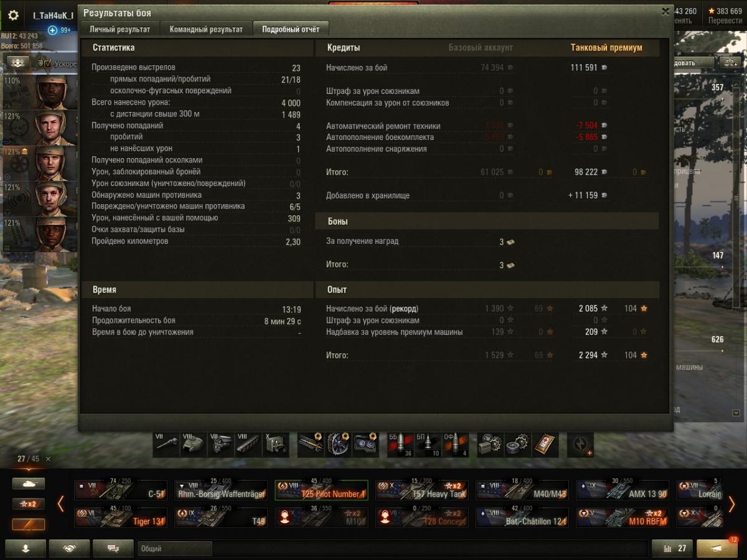Reset carousel filter 27/45 with X
Image resolution: width=747 pixels, height=560 pixels.
coord(49,459)
